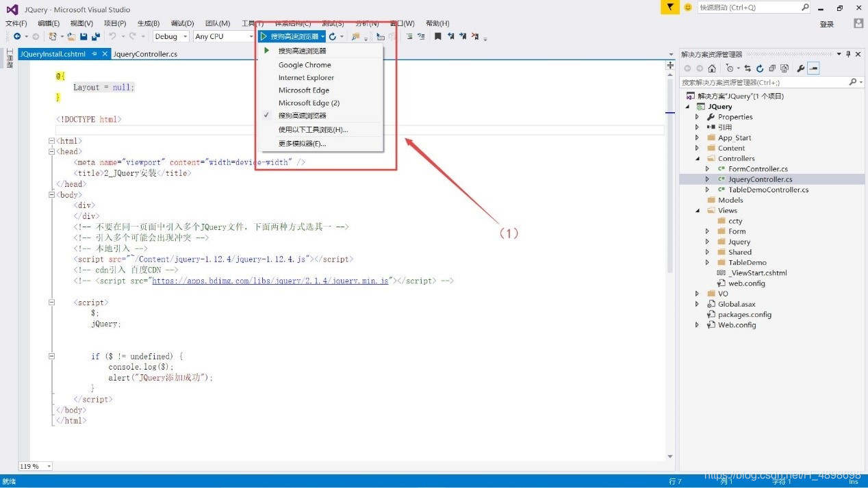Close the JQueryInstall.cshtml tab

coord(105,53)
